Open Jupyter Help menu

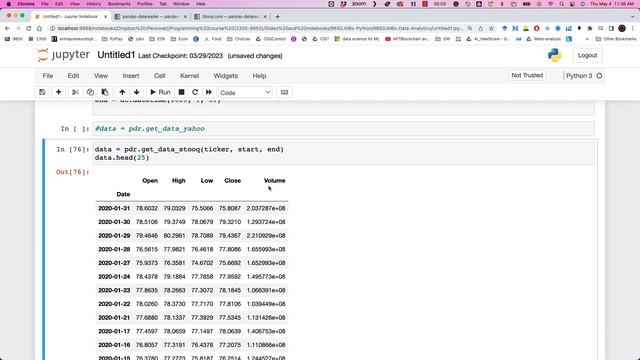[x=259, y=76]
